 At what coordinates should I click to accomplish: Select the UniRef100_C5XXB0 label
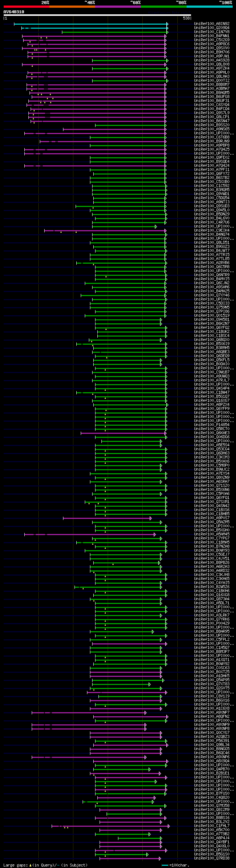click(212, 182)
